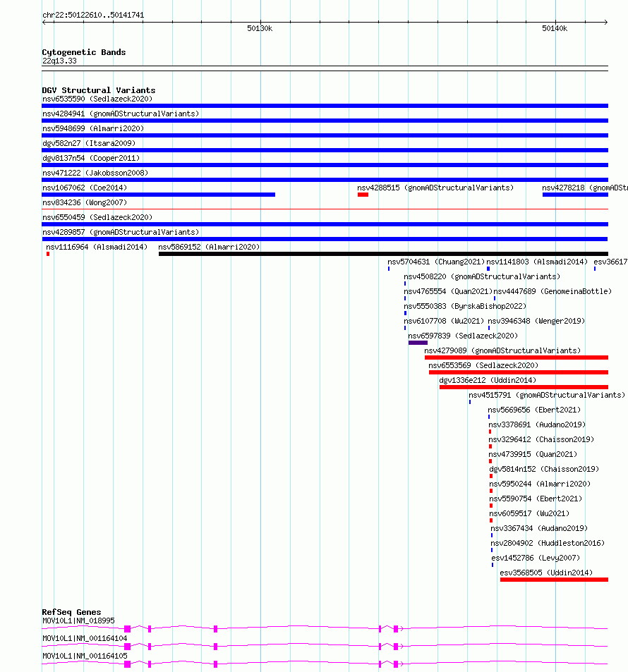Image resolution: width=628 pixels, height=672 pixels.
Task: Click the nsv4739915 (Quan2021) label
Action: pos(533,454)
